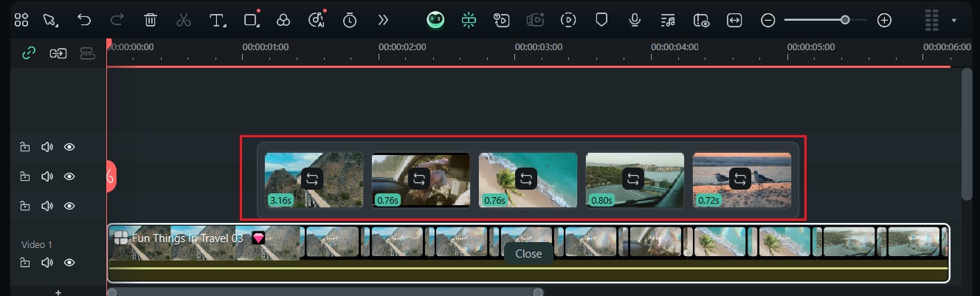Viewport: 980px width, 296px height.
Task: Click the 3.16s duration badge
Action: point(281,199)
